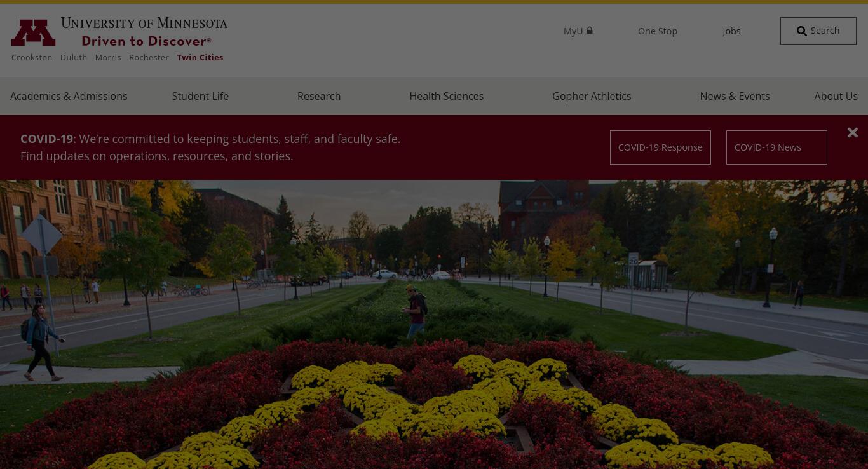Open the About Us menu
Viewport: 868px width, 469px height.
click(836, 96)
